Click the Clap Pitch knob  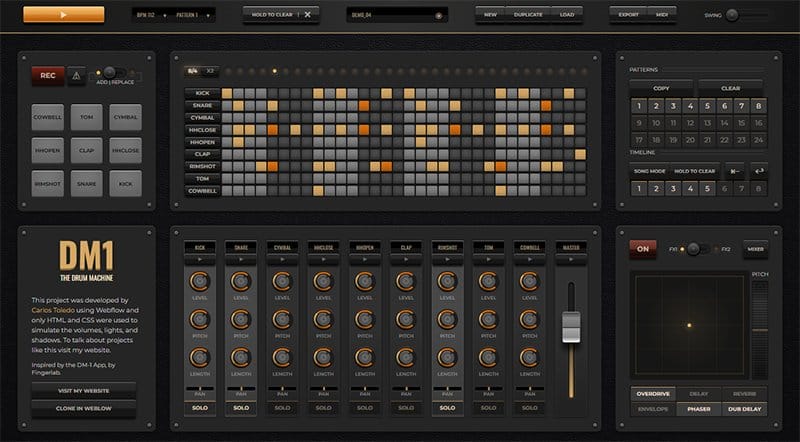click(x=406, y=320)
